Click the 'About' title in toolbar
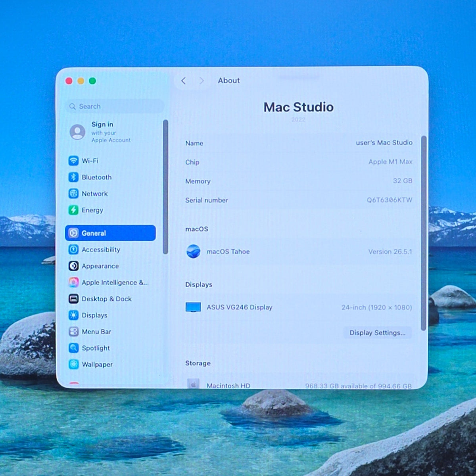This screenshot has width=476, height=476. pos(229,81)
